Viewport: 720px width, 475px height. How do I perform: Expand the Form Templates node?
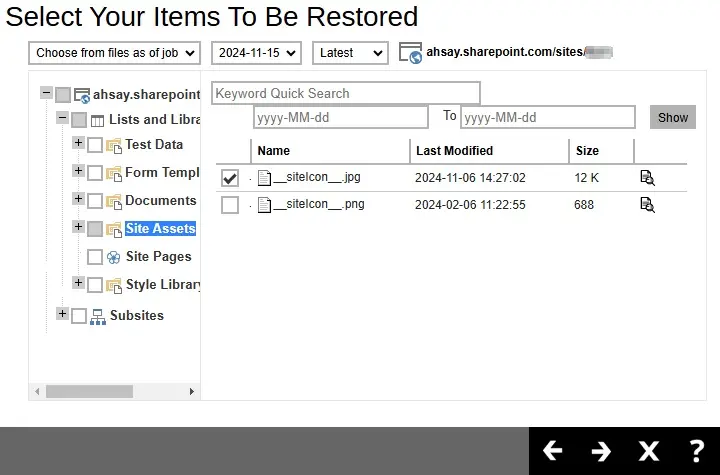[78, 171]
